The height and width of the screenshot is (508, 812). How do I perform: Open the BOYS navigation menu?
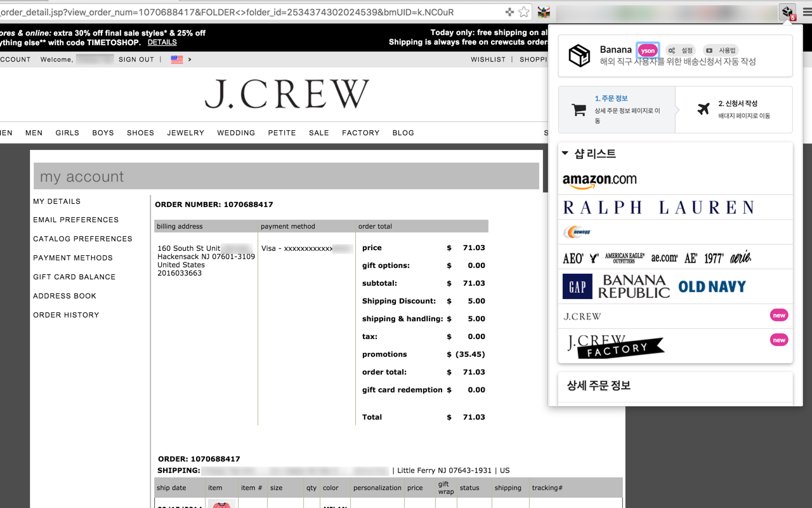pyautogui.click(x=103, y=133)
